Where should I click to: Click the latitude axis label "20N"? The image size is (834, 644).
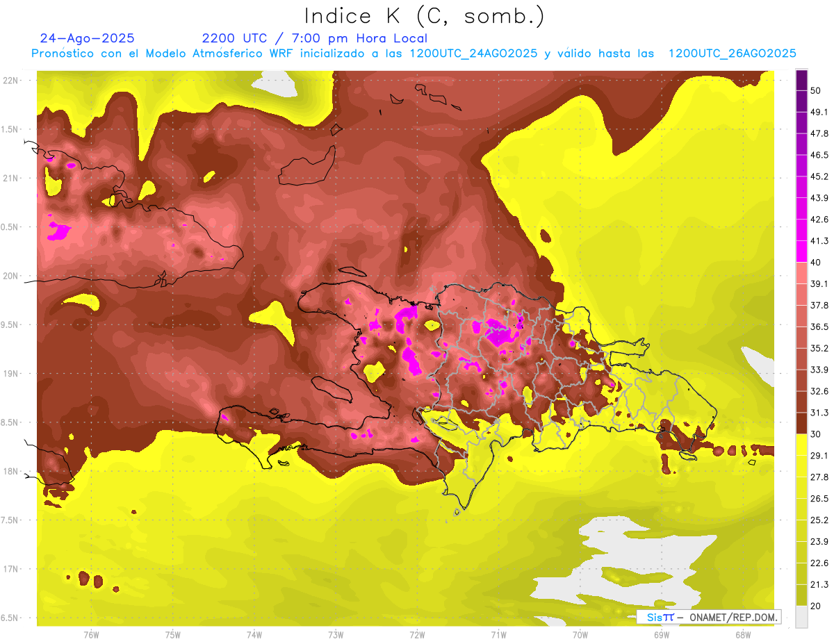click(10, 276)
